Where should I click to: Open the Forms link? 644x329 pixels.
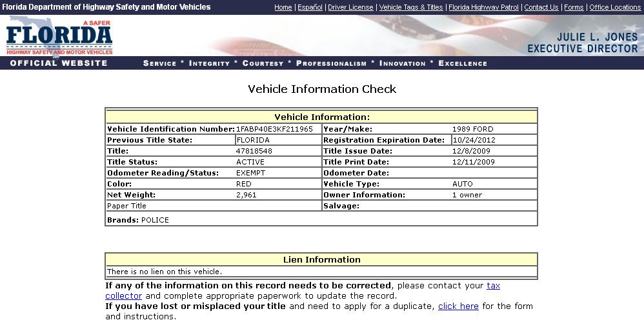tap(574, 7)
